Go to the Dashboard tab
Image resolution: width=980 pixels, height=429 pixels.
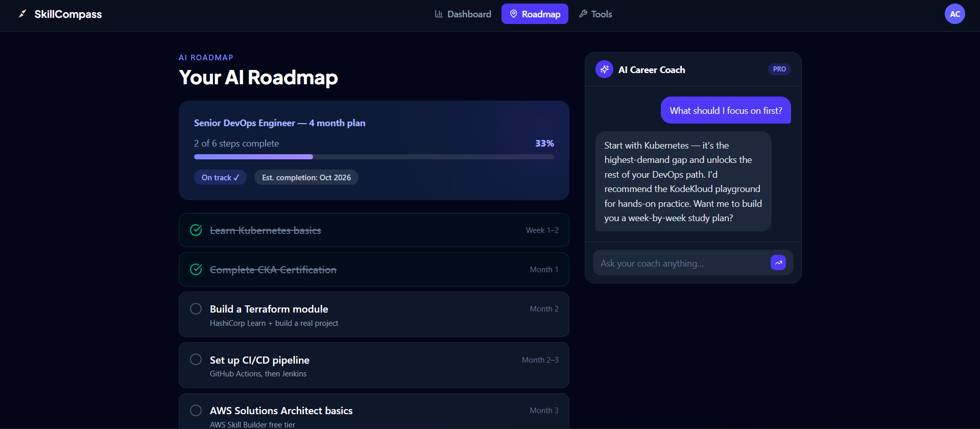463,14
